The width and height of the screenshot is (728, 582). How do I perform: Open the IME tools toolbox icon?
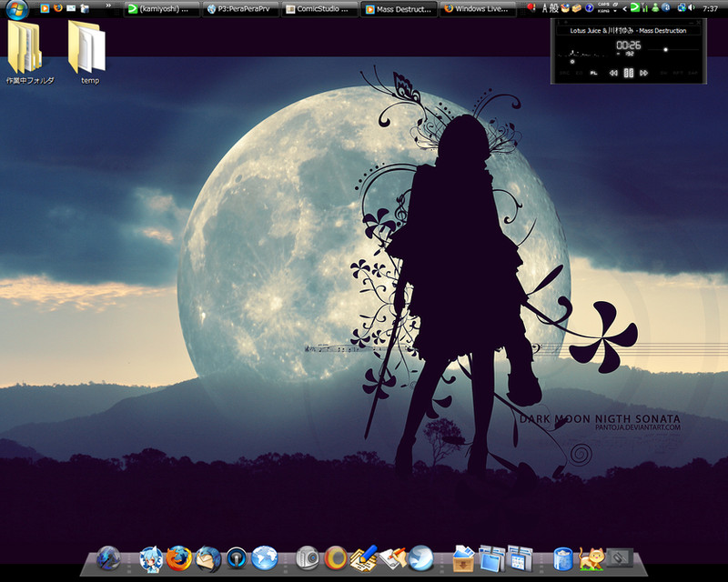coord(577,8)
